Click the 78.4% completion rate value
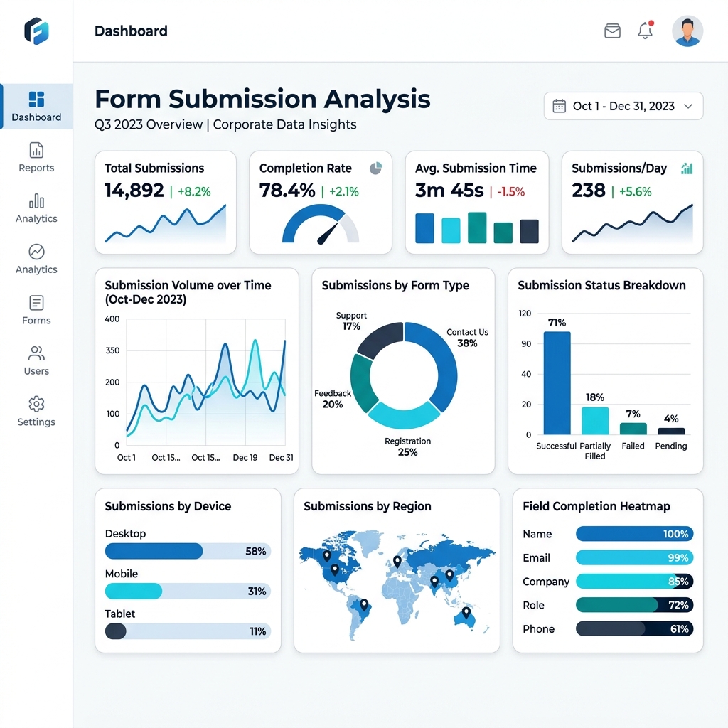 [287, 191]
